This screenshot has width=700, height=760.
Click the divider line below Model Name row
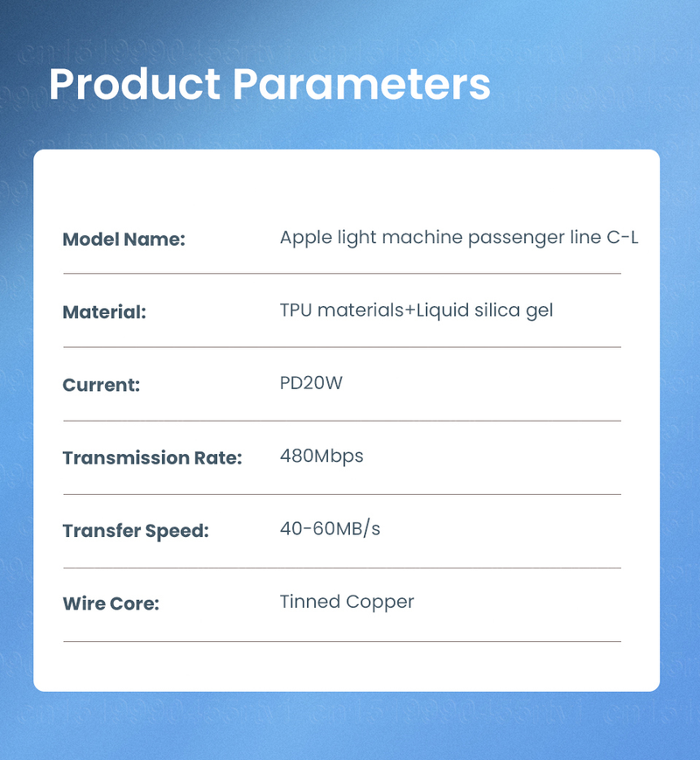[342, 274]
